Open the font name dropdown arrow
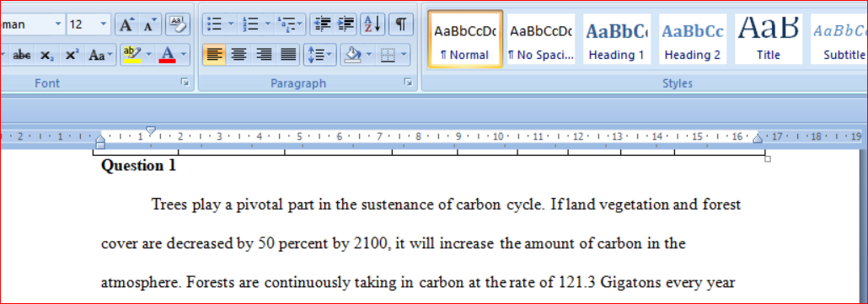Viewport: 868px width, 304px height. [58, 25]
